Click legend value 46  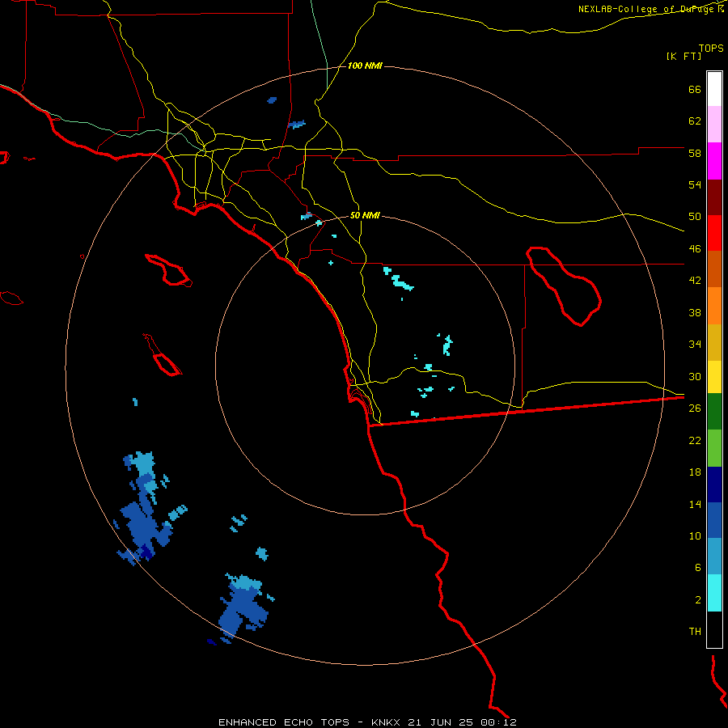pos(695,249)
